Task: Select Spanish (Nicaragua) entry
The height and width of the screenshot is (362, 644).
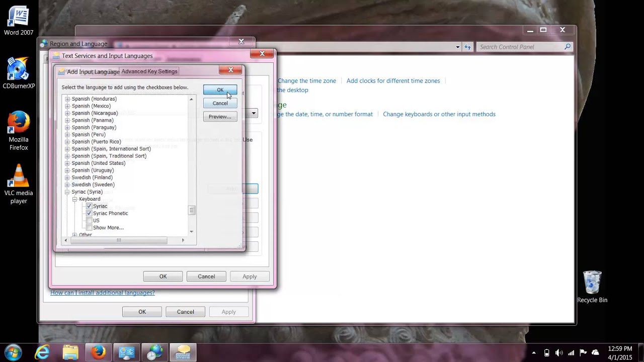Action: pos(95,113)
